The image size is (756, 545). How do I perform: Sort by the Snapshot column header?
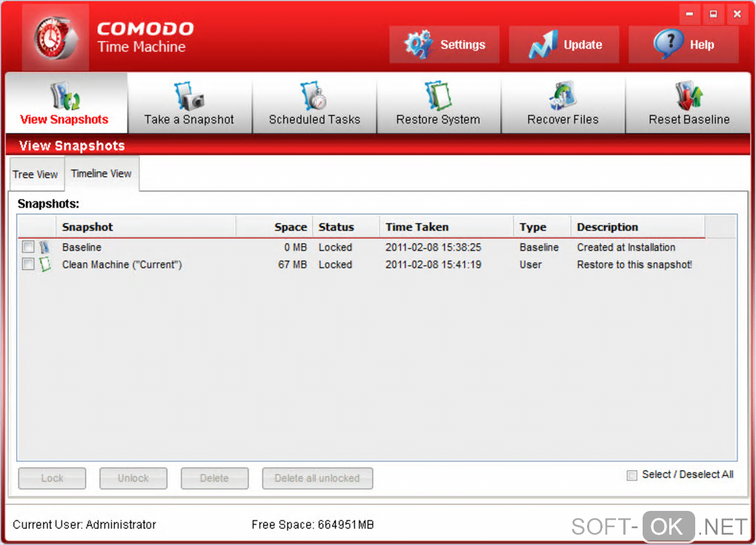tap(145, 227)
